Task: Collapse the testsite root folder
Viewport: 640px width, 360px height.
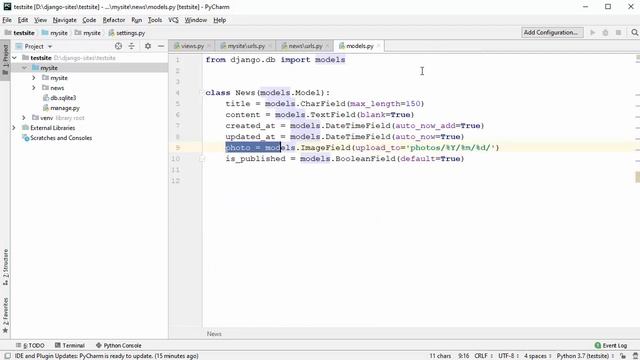Action: pos(14,58)
